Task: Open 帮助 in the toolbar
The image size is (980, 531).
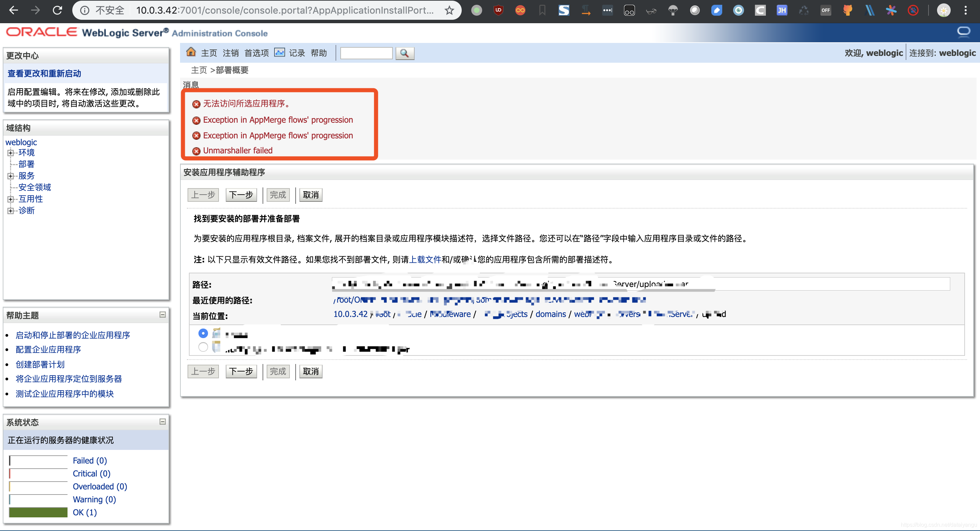Action: tap(319, 53)
